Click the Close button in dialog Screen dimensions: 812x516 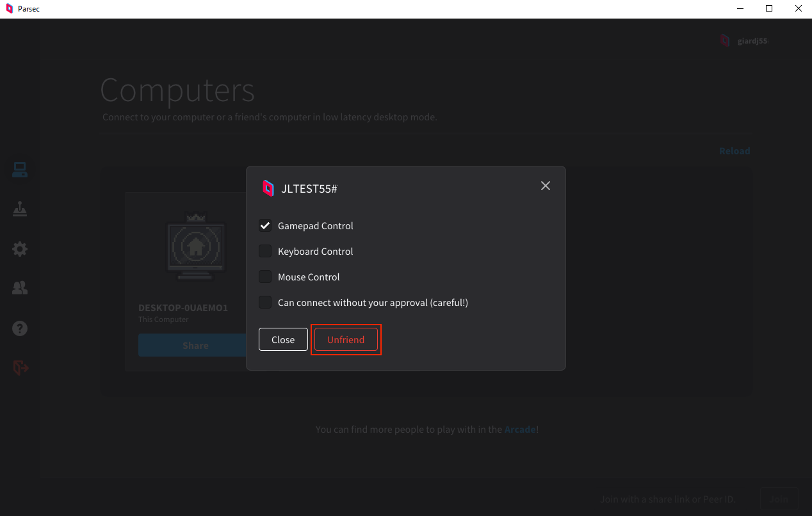coord(283,339)
